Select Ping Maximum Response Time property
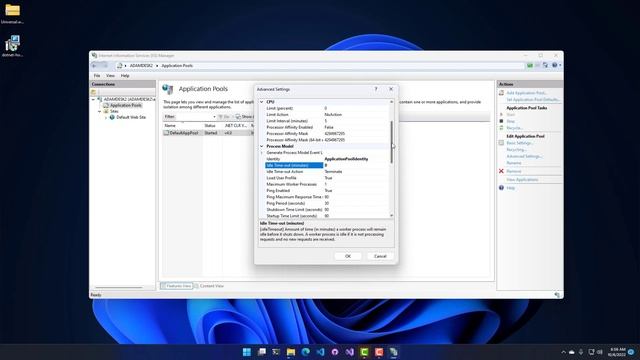Image resolution: width=640 pixels, height=360 pixels. [327, 197]
